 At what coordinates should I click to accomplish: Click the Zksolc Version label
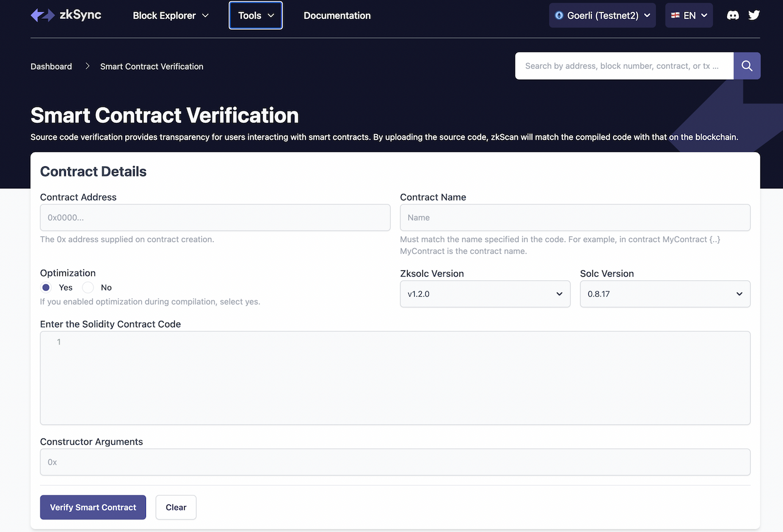(432, 273)
